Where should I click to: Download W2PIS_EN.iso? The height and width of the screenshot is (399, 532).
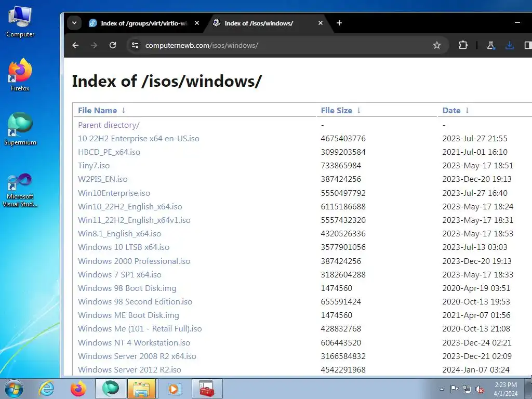[103, 179]
